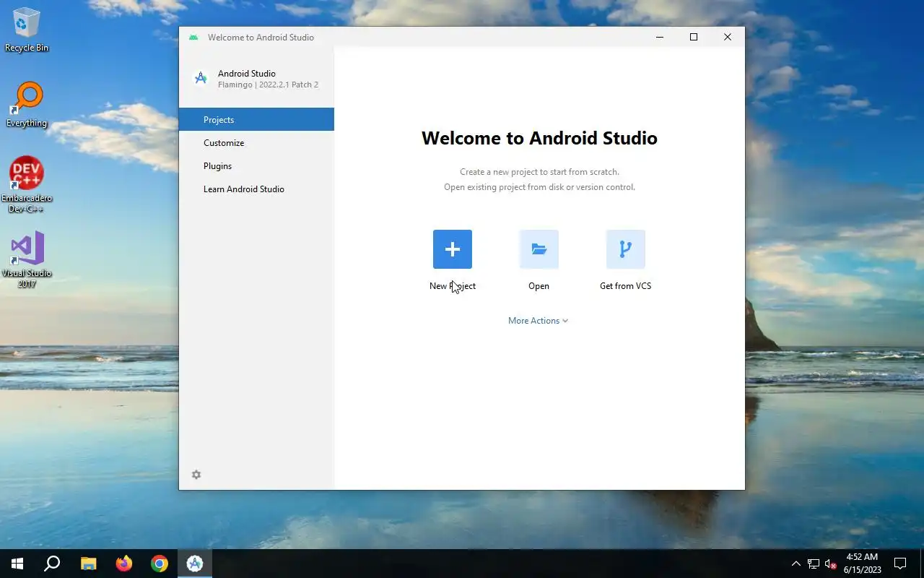Screen dimensions: 924x578
Task: Open File Explorer from the taskbar
Action: [x=88, y=564]
